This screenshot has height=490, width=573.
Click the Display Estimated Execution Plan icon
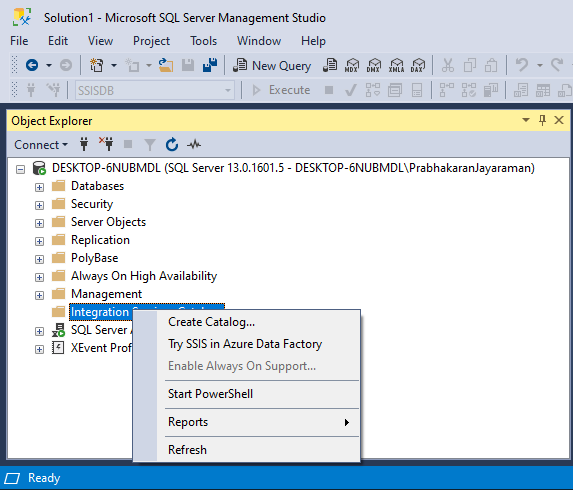[373, 90]
